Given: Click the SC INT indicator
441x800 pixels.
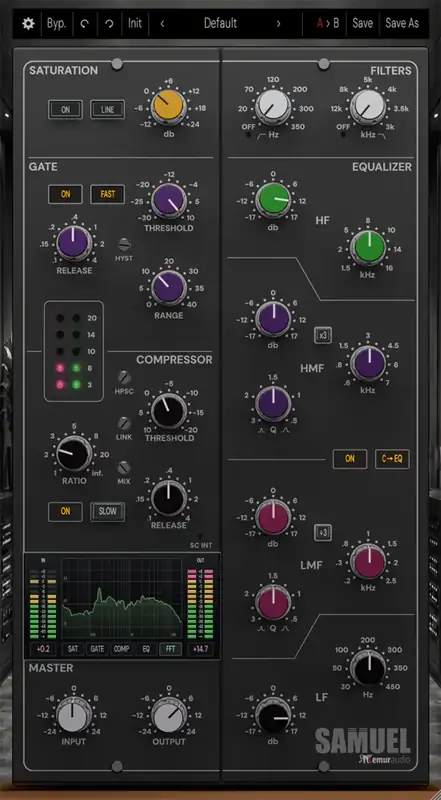Looking at the screenshot, I should point(200,537).
